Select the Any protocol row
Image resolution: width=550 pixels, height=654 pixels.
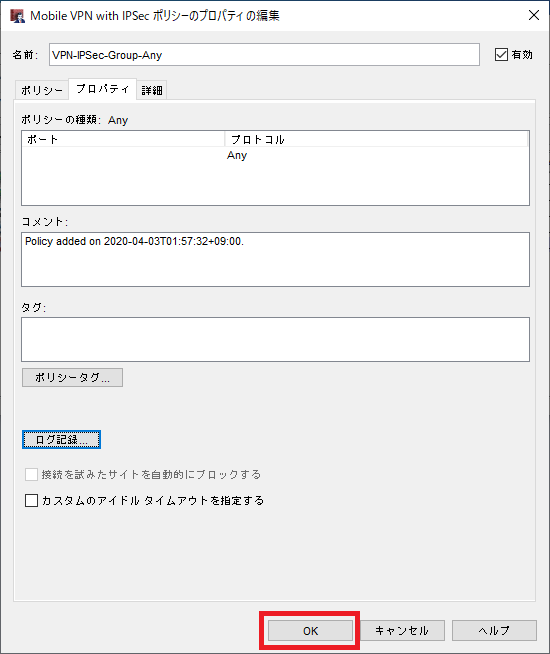pos(275,155)
